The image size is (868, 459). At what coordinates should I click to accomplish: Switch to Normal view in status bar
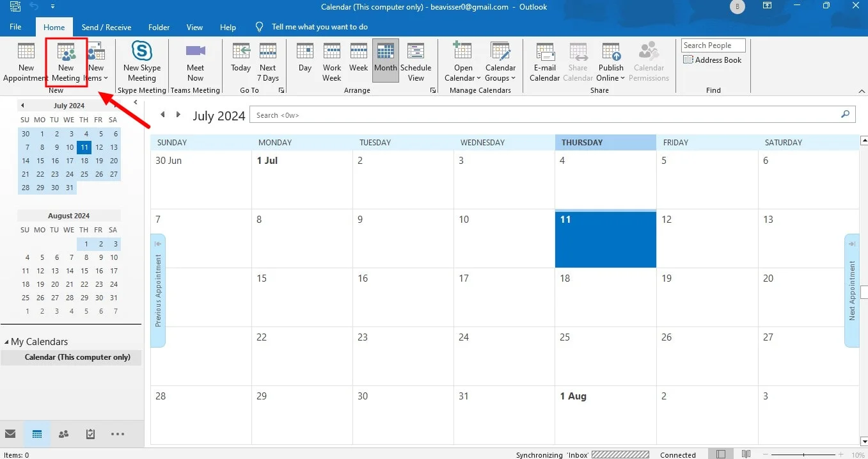[x=721, y=454]
